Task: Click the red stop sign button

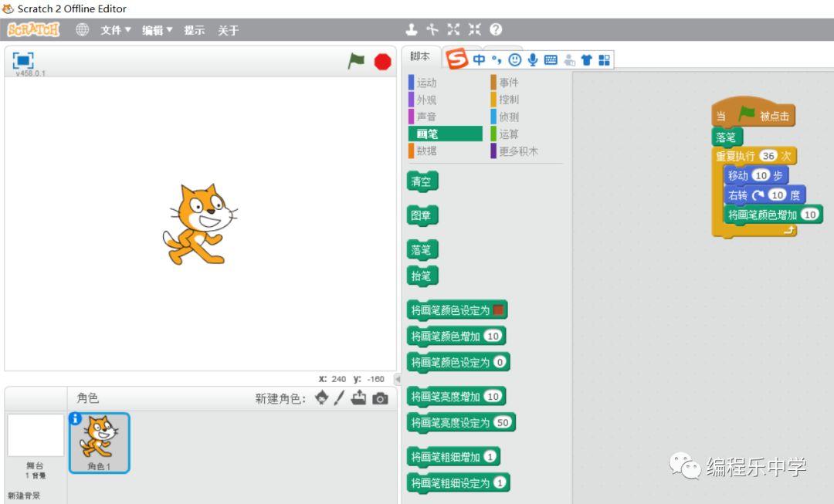Action: click(382, 62)
